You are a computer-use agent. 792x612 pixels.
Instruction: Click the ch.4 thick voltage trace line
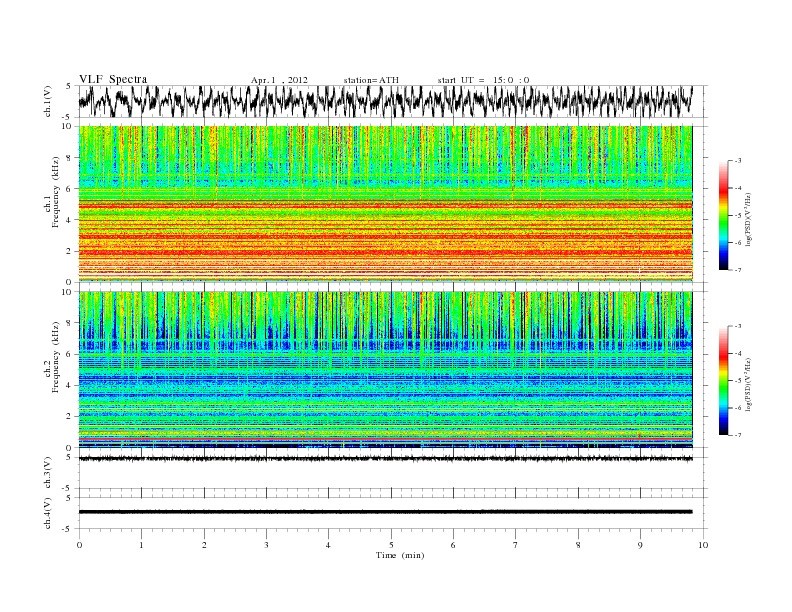tap(385, 512)
